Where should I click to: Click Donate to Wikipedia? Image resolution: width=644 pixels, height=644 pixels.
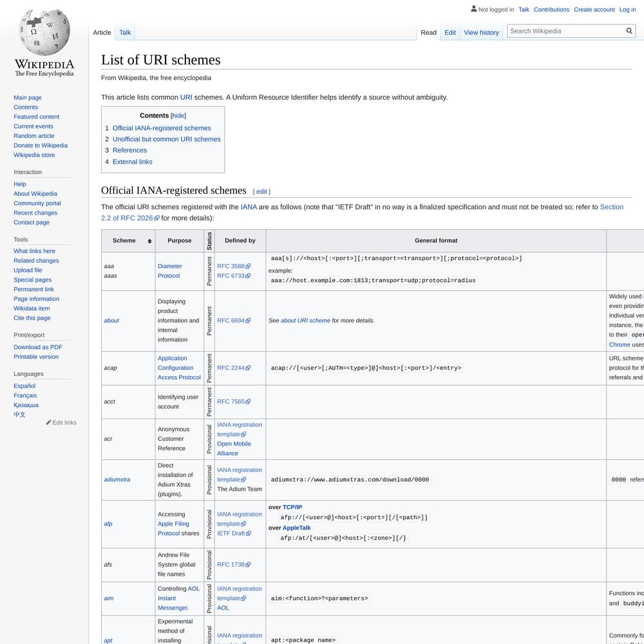[40, 146]
